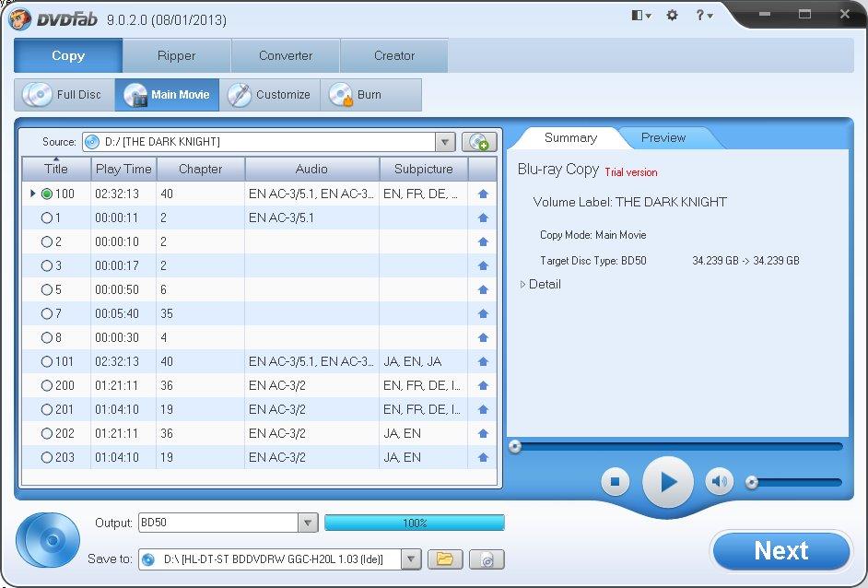Image resolution: width=868 pixels, height=588 pixels.
Task: Select the title 7 radio button
Action: (x=47, y=313)
